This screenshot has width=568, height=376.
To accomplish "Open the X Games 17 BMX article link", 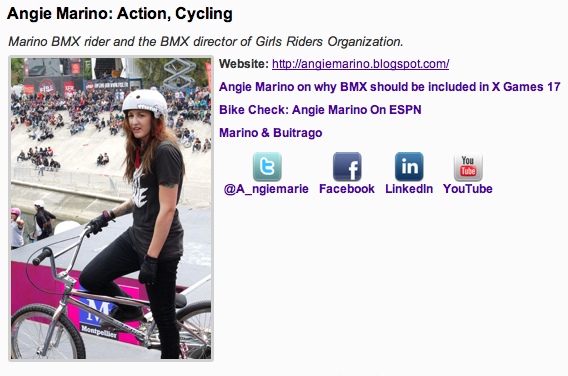I will point(390,87).
